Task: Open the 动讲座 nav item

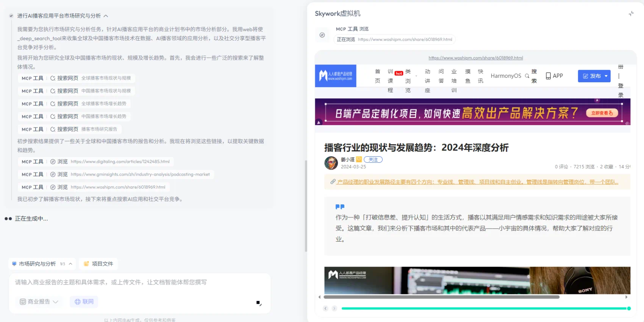Action: (428, 81)
